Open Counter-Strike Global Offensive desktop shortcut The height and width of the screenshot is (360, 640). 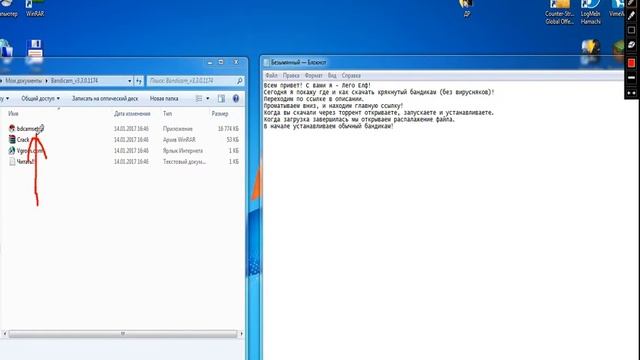tap(560, 12)
